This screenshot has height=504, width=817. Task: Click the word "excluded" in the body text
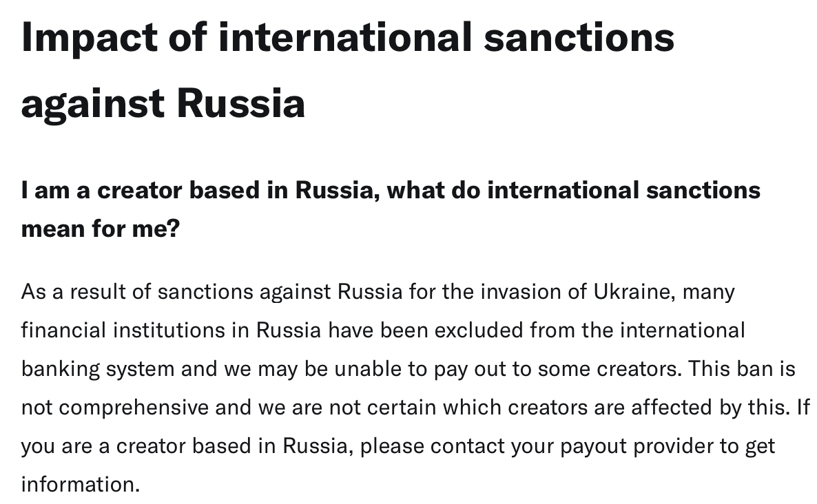click(478, 330)
